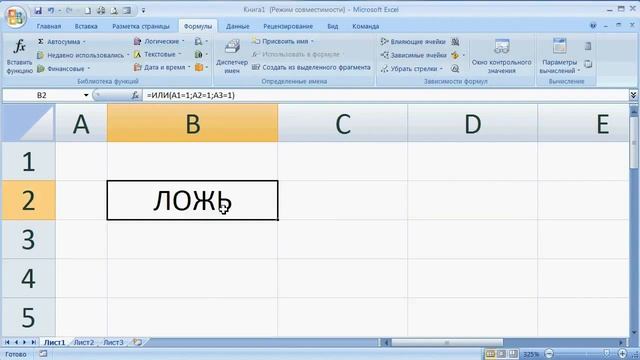Switch to the Вид tab
This screenshot has height=360, width=640.
333,26
